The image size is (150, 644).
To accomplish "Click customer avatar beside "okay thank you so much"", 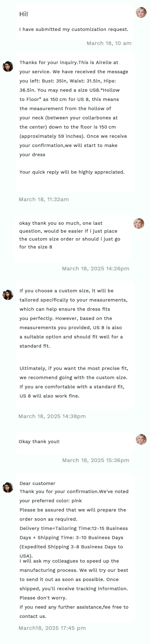I will 139,224.
